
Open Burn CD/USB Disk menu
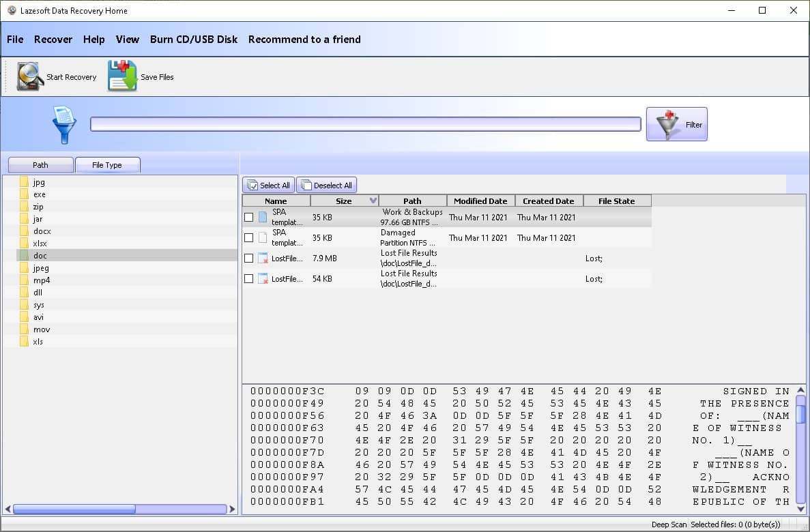tap(194, 40)
